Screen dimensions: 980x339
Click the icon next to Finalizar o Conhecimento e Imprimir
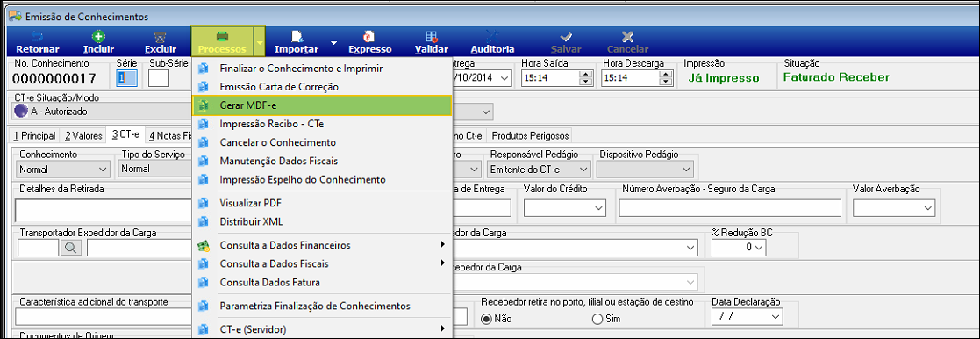pyautogui.click(x=203, y=69)
